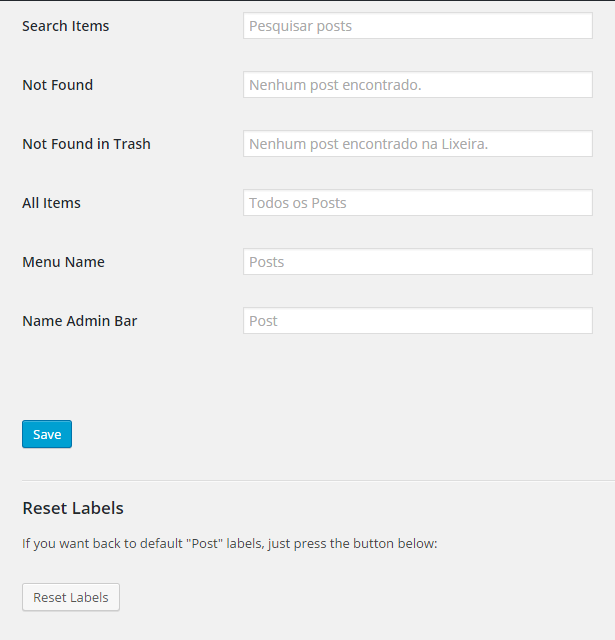Click the Reset Labels button
This screenshot has width=615, height=640.
tap(71, 597)
